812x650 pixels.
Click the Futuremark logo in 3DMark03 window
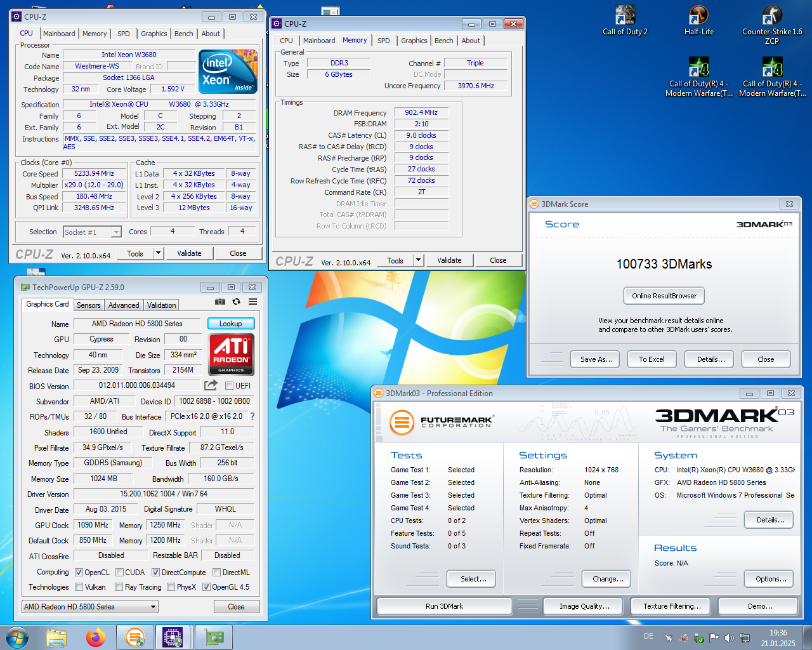441,422
